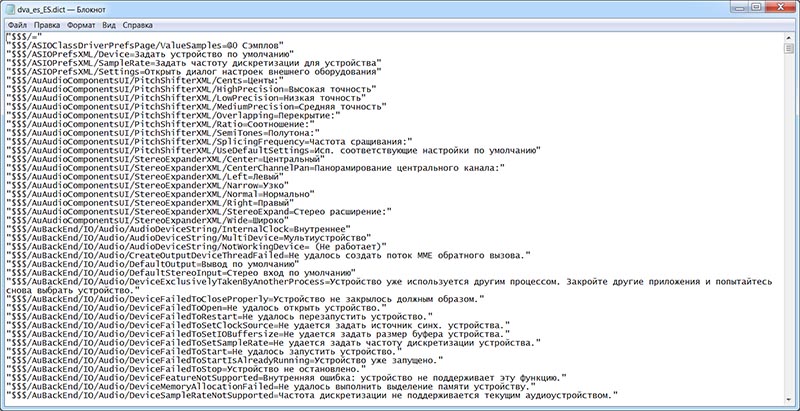Click the SemiTones=Полутона: line
Screen dimensions: 800x411
click(x=163, y=134)
